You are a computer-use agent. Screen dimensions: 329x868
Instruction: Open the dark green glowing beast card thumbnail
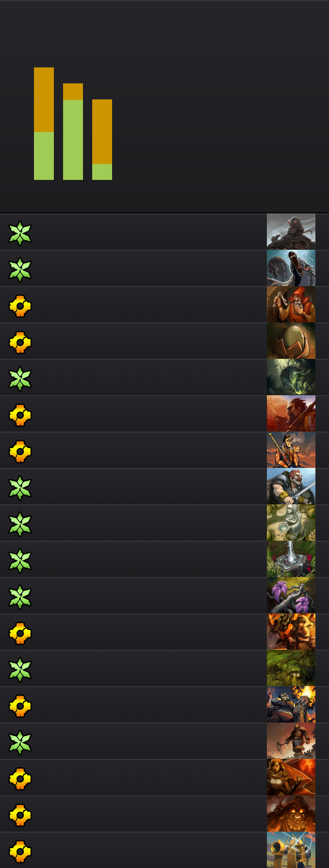coord(291,377)
